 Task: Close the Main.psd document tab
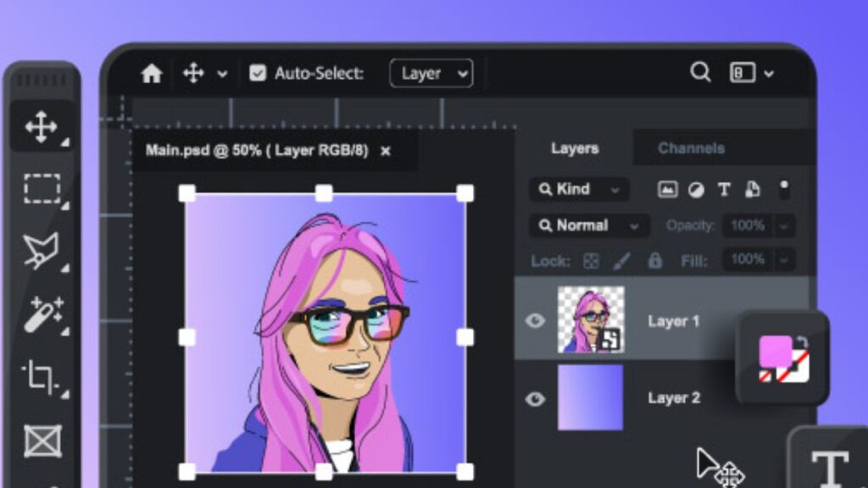[x=386, y=151]
